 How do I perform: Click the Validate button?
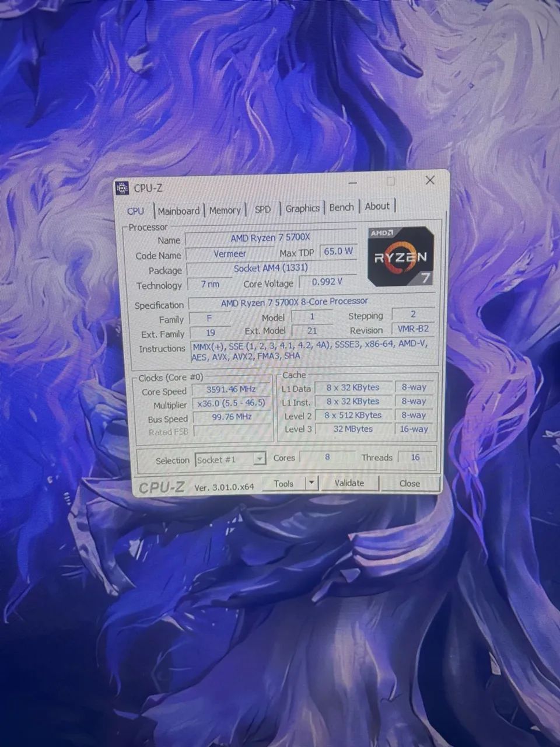(349, 483)
